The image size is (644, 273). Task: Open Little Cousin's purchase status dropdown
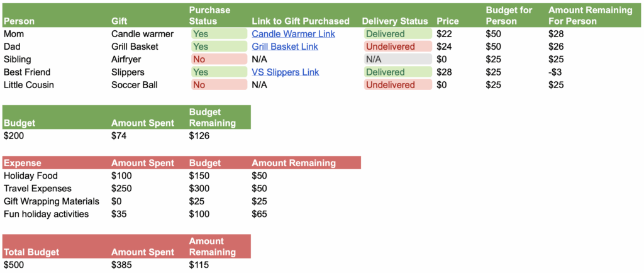point(218,85)
